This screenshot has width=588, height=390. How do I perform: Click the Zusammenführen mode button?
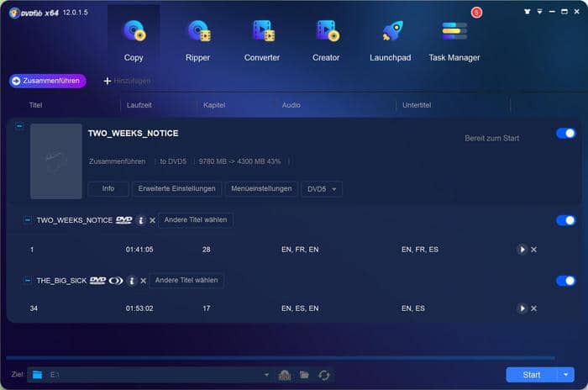point(48,81)
